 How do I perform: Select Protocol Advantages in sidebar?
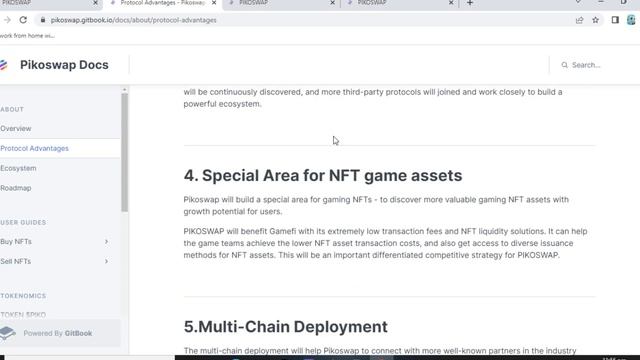(34, 148)
